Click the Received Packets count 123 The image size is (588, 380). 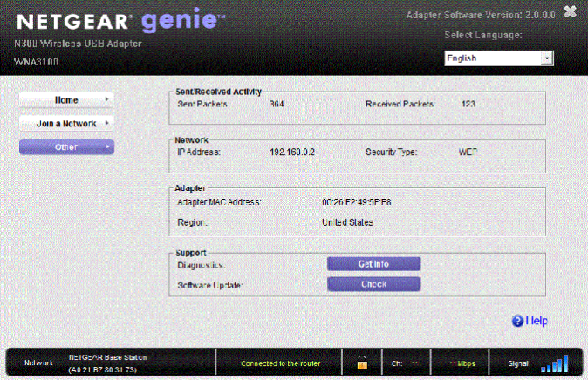coord(468,104)
